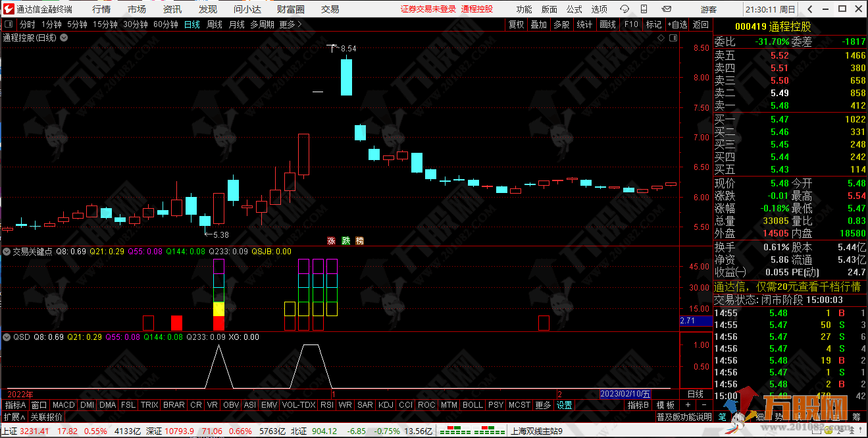Open the F10 company info
Image resolution: width=868 pixels, height=438 pixels.
(631, 24)
